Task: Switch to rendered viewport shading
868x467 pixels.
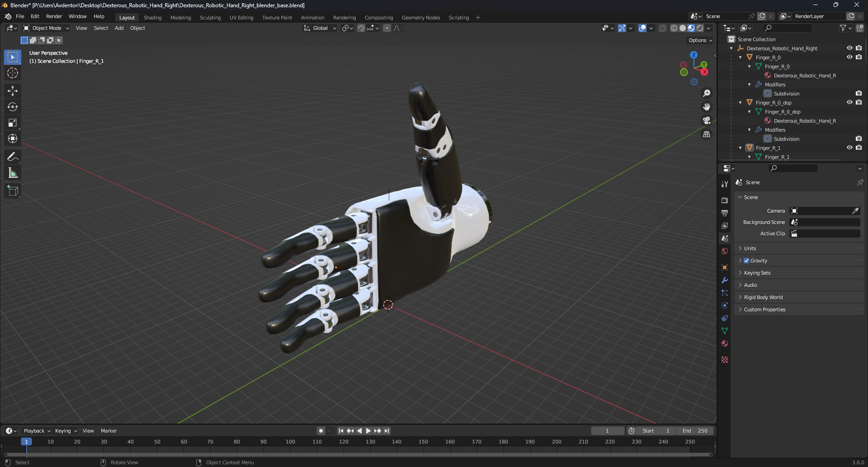Action: coord(700,28)
